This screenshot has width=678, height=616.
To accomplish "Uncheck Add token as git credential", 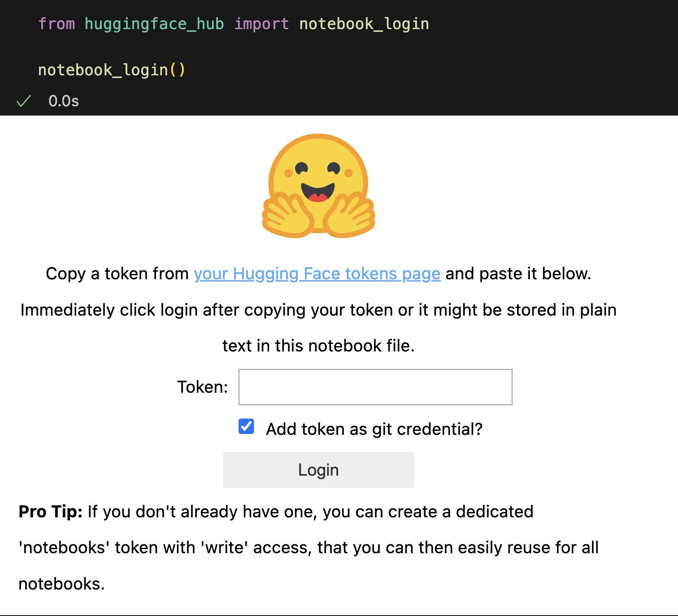I will [246, 426].
